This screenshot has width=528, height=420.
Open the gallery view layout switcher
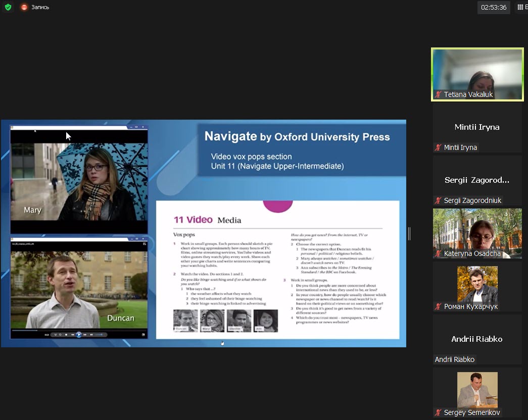coord(520,8)
